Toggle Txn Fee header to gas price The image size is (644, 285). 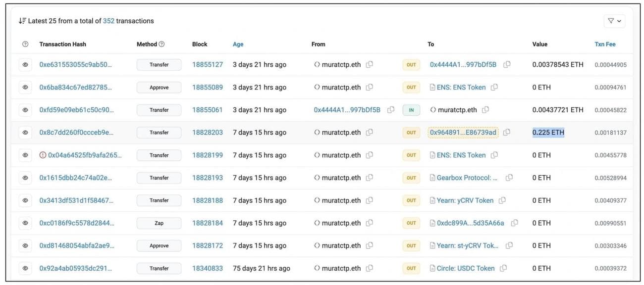coord(605,44)
